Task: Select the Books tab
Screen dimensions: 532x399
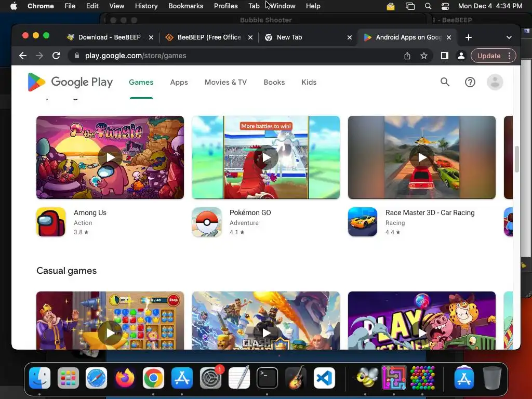Action: (x=274, y=82)
